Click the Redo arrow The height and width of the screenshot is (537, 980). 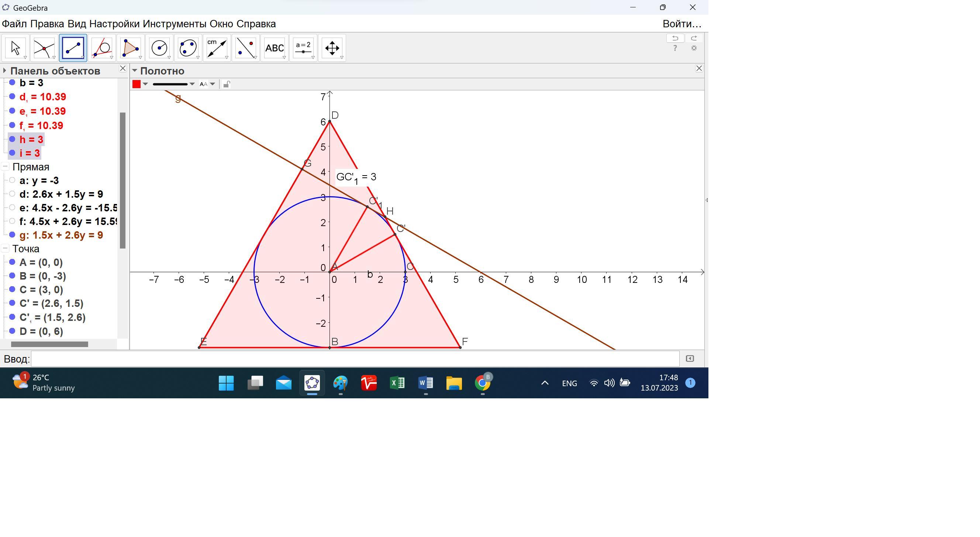tap(694, 38)
